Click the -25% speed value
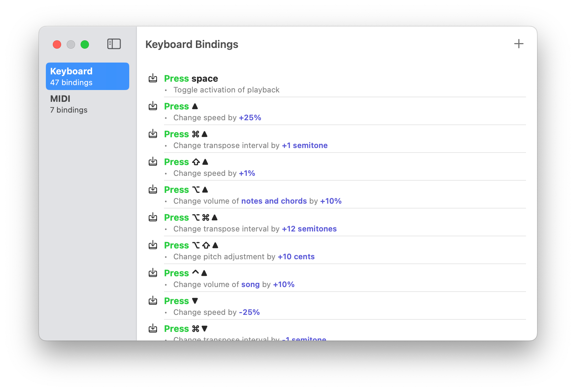This screenshot has width=576, height=392. point(249,312)
